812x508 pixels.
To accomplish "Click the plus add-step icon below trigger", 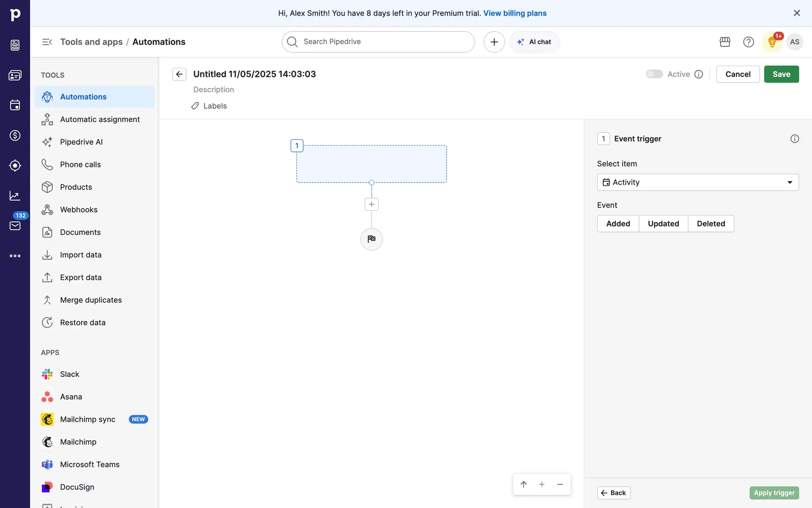I will click(371, 204).
